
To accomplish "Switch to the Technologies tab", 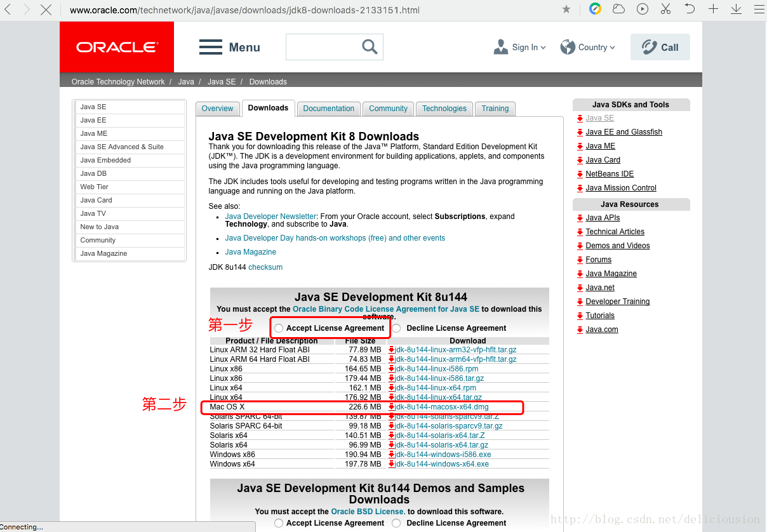I will pyautogui.click(x=444, y=109).
